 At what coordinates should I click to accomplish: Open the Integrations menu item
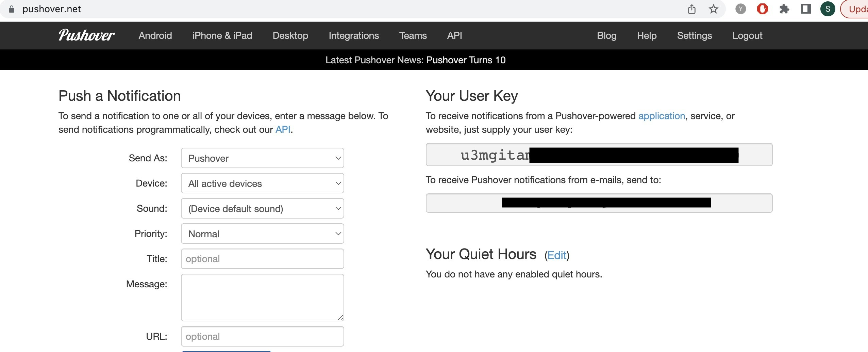[354, 35]
